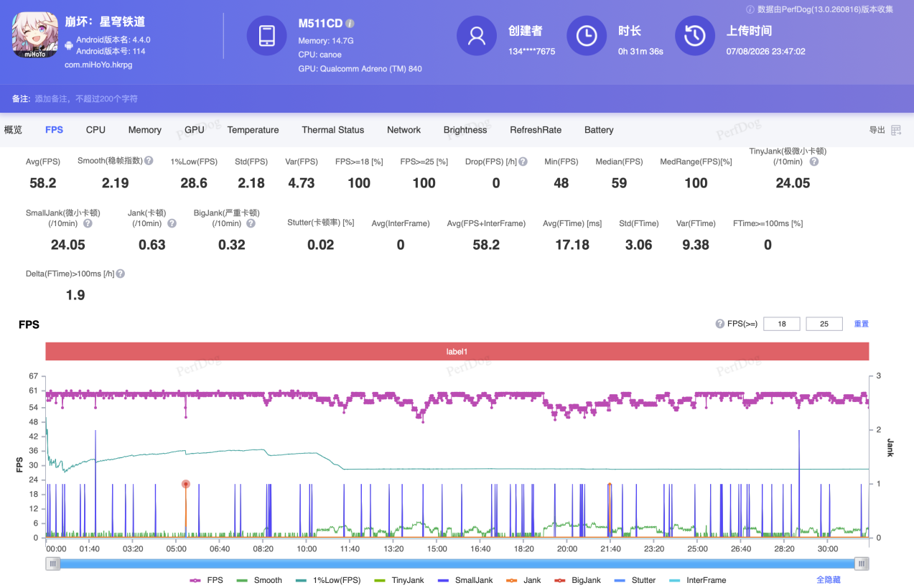The image size is (914, 588).
Task: Toggle the TinyJank series in legend
Action: [x=398, y=580]
